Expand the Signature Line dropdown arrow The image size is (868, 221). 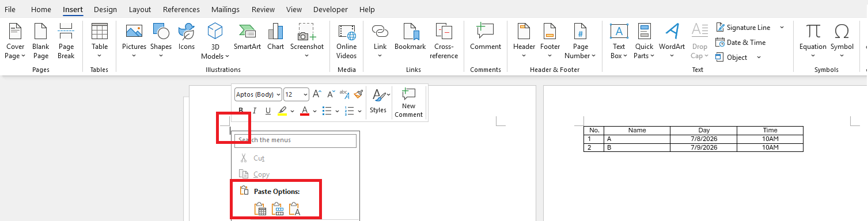(782, 28)
